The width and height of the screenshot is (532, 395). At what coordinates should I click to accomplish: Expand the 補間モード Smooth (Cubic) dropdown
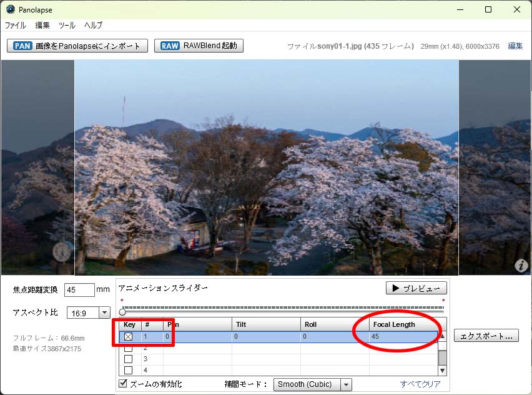pyautogui.click(x=346, y=385)
